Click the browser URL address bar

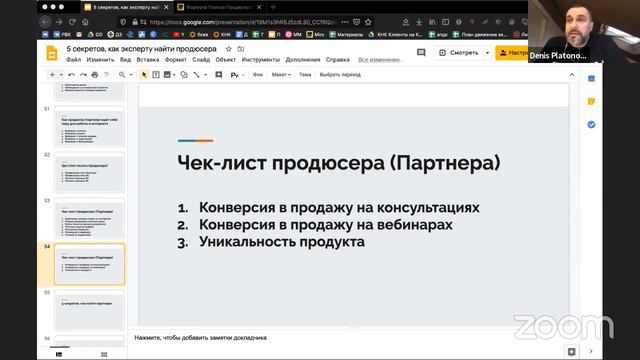(x=243, y=22)
